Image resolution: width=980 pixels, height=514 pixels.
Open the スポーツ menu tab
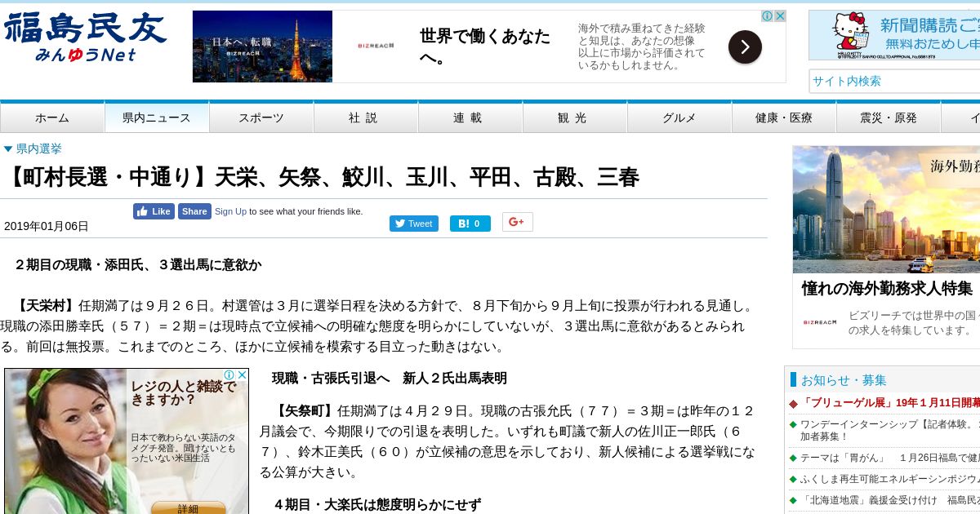(x=261, y=117)
